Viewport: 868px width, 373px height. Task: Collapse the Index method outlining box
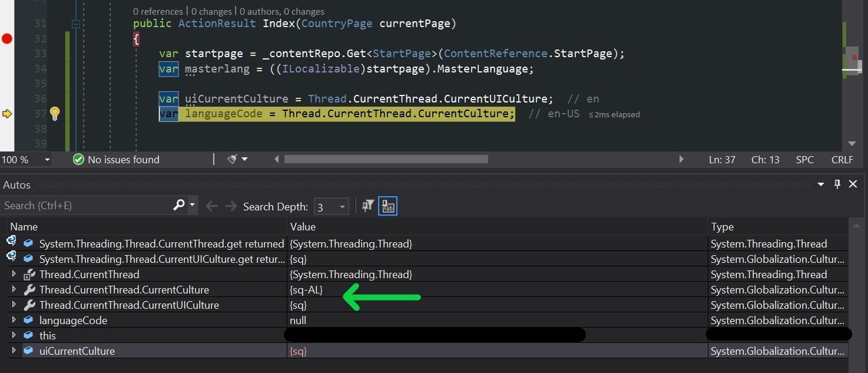coord(75,24)
